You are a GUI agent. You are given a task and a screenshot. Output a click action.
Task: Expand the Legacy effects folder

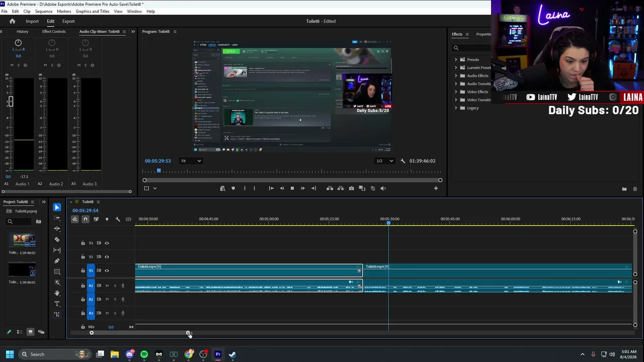456,108
